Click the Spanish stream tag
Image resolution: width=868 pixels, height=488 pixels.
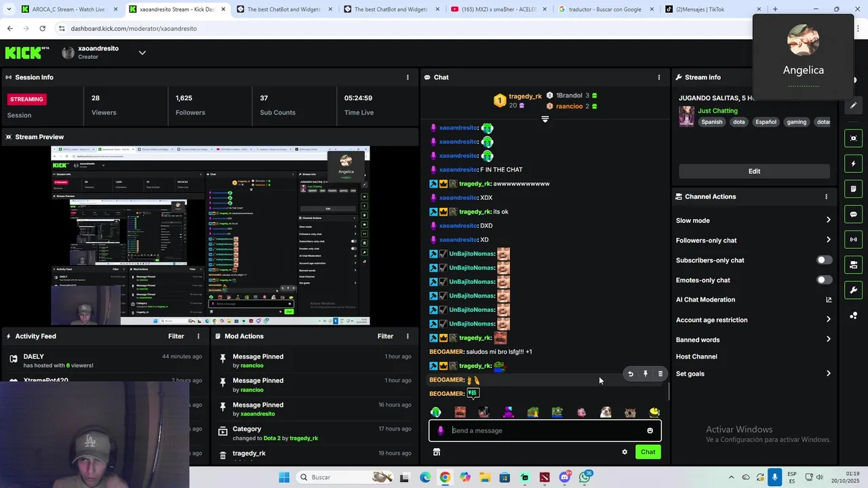click(x=712, y=122)
